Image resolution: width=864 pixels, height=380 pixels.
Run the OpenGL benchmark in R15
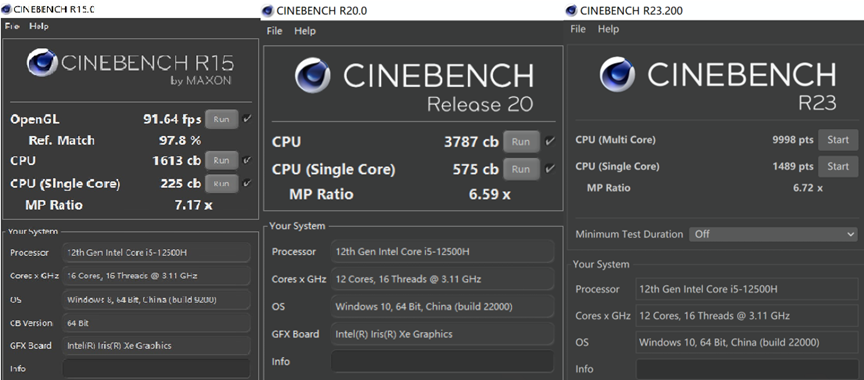coord(222,119)
